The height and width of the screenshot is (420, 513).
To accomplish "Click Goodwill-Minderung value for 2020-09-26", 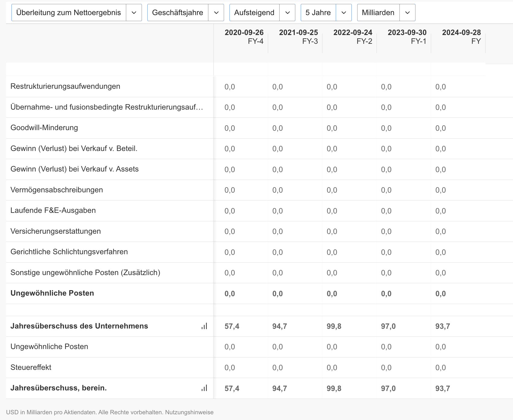I will tap(230, 128).
